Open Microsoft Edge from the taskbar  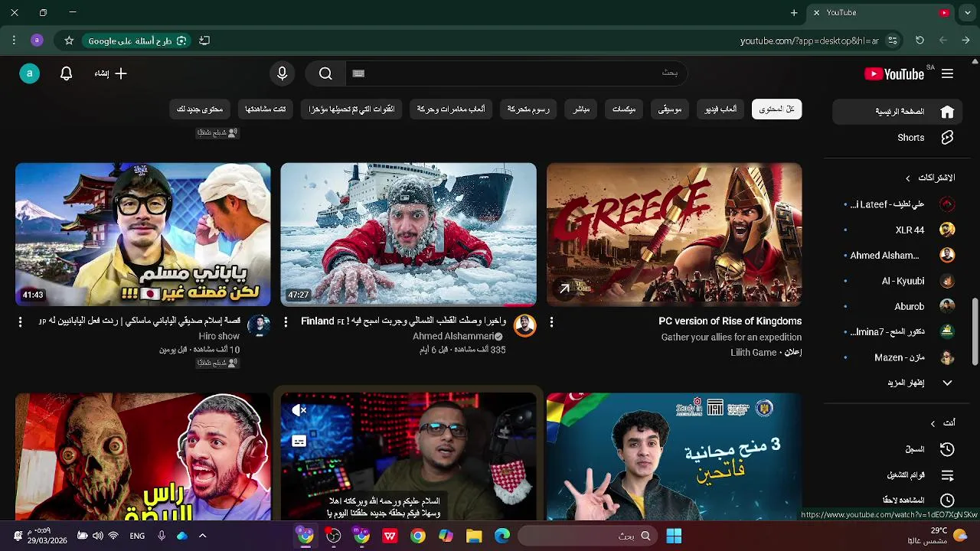[x=502, y=536]
